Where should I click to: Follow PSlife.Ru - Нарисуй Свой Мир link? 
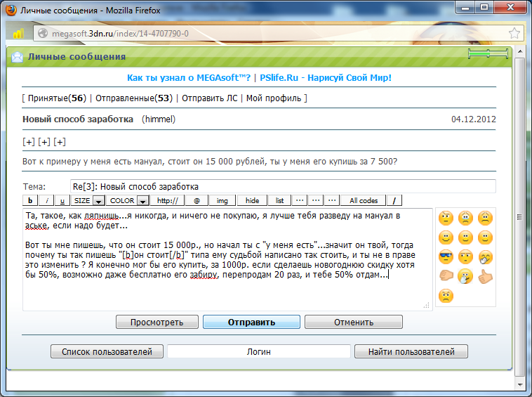click(x=326, y=77)
